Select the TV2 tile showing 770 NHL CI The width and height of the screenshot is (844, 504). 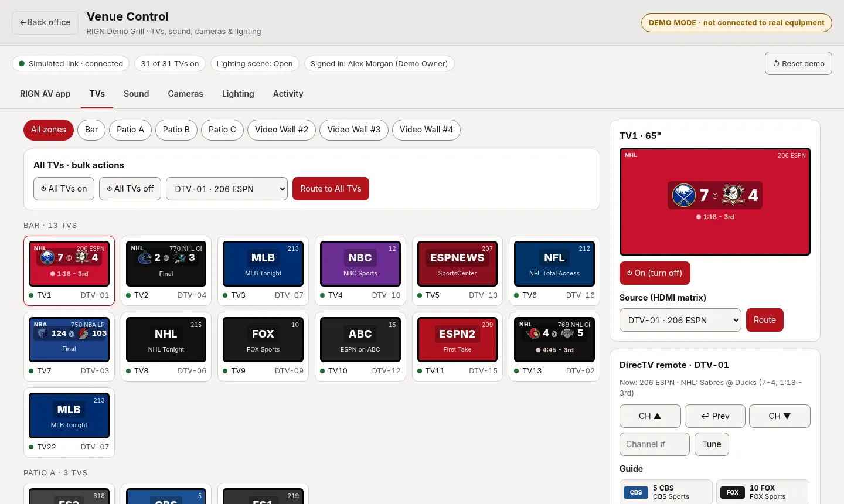[166, 271]
